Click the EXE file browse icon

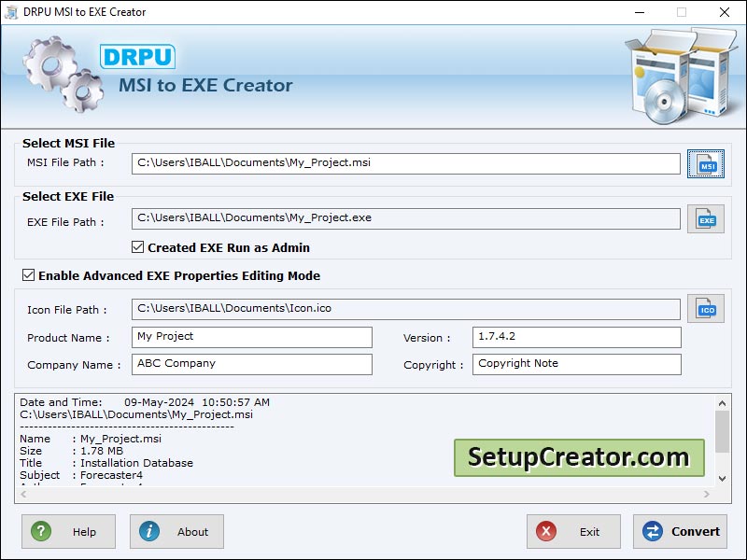pyautogui.click(x=706, y=217)
